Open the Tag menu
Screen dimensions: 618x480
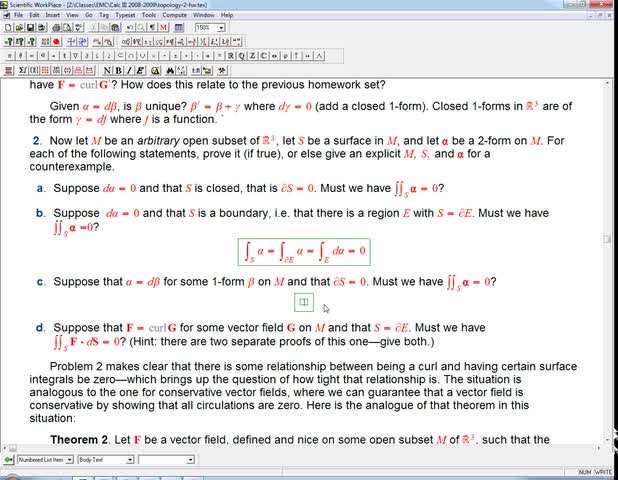point(104,15)
